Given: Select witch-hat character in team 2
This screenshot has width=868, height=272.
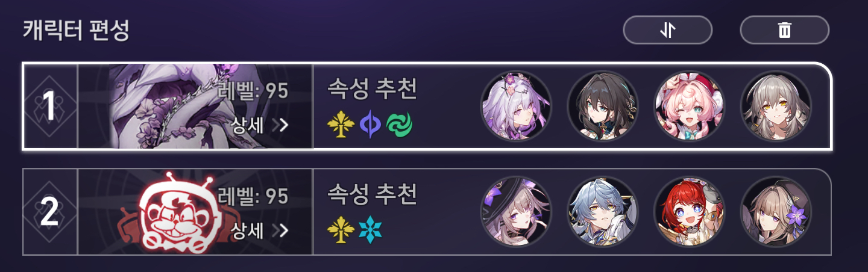Looking at the screenshot, I should point(516,212).
